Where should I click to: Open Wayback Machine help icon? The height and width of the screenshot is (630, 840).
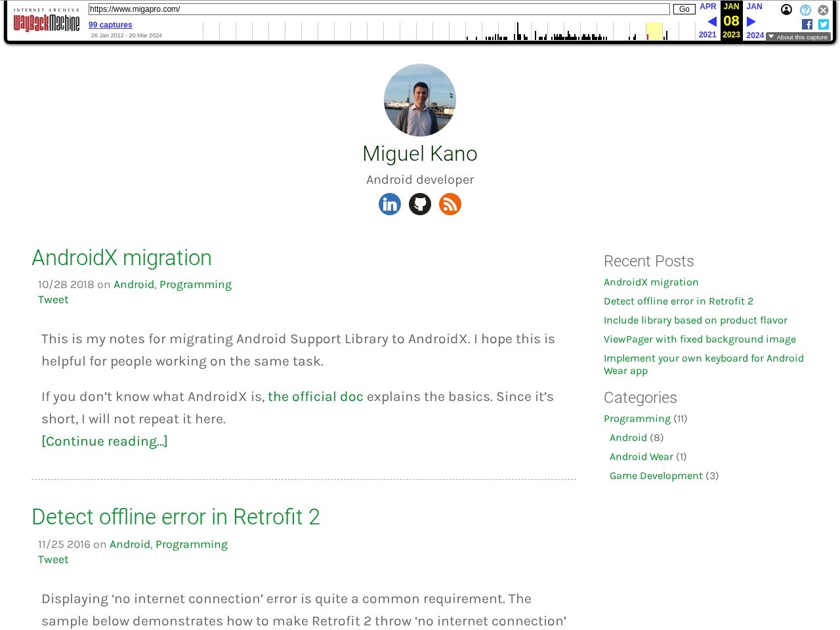(805, 10)
